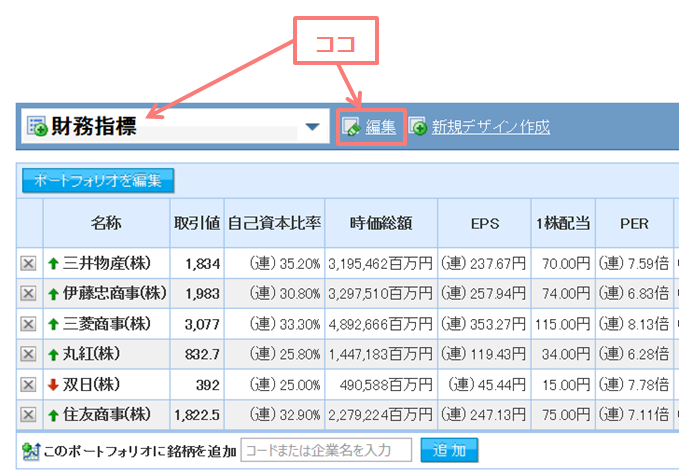Remove 住友商事(株) row with X icon
This screenshot has height=476, width=693.
pyautogui.click(x=28, y=415)
